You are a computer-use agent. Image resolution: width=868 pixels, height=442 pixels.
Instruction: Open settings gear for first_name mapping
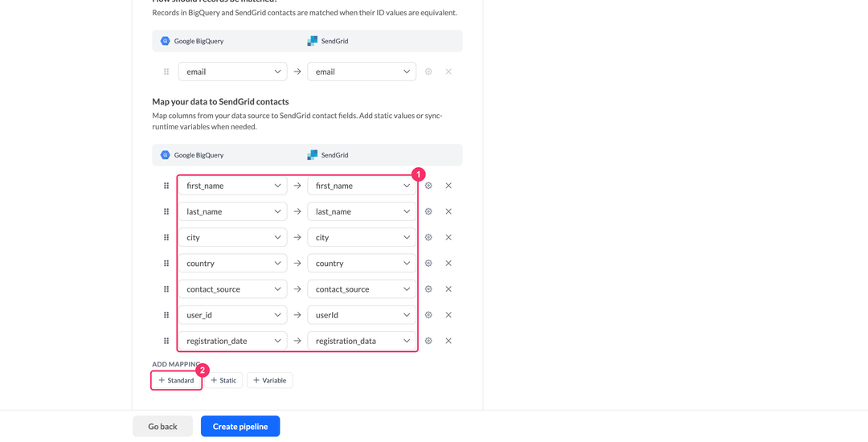(x=428, y=186)
